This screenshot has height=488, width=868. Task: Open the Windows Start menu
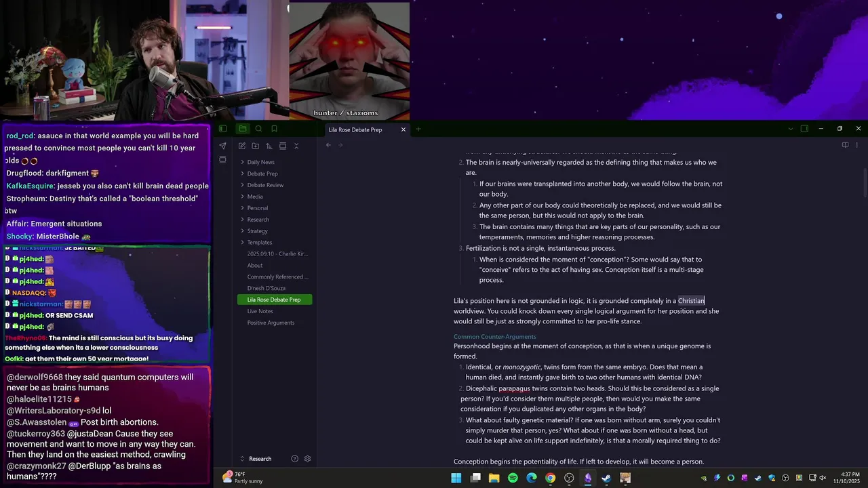coord(456,478)
